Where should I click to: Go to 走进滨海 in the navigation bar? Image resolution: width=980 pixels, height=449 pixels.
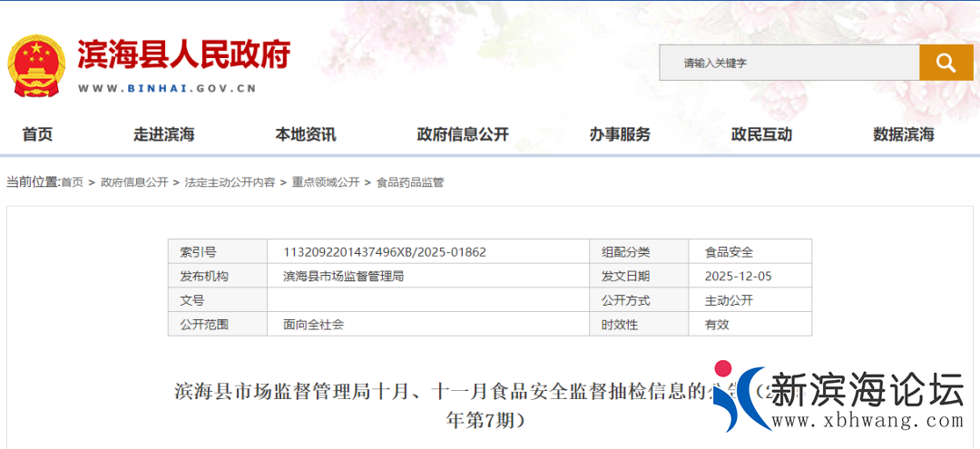[x=164, y=134]
